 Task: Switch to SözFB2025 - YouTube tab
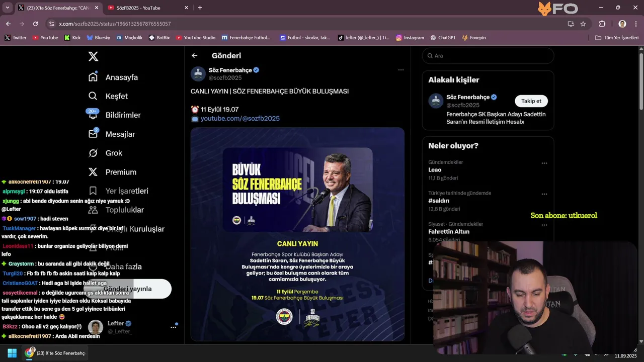click(144, 8)
